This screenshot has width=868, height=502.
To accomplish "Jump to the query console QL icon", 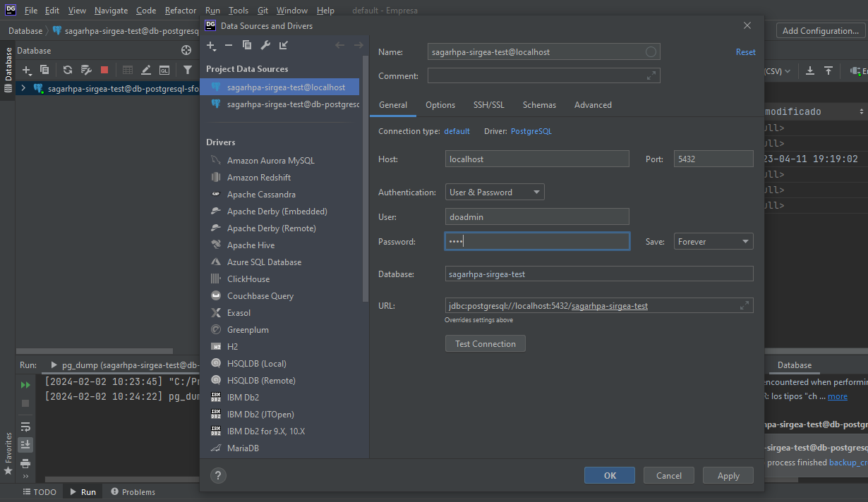I will click(164, 70).
